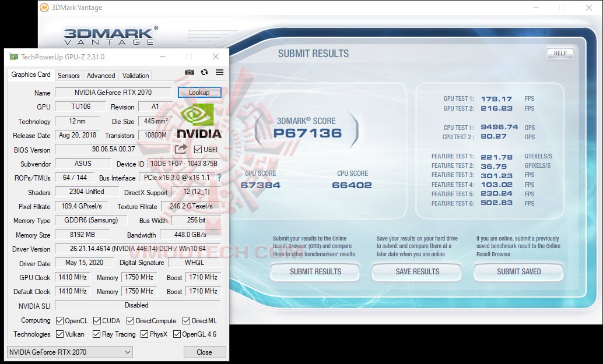Viewport: 603px width, 364px height.
Task: Click the Shaders 2304 Unified field
Action: click(x=86, y=192)
